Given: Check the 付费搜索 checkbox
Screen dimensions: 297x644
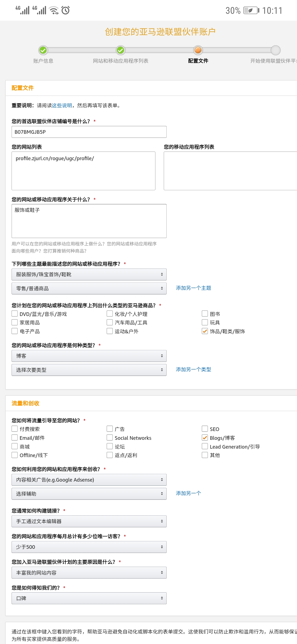Looking at the screenshot, I should pos(15,429).
